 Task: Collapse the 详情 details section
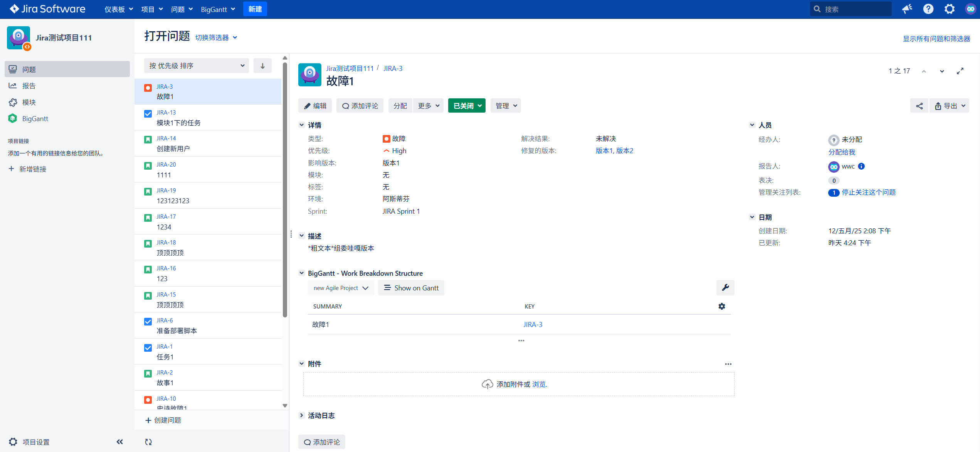pyautogui.click(x=302, y=125)
